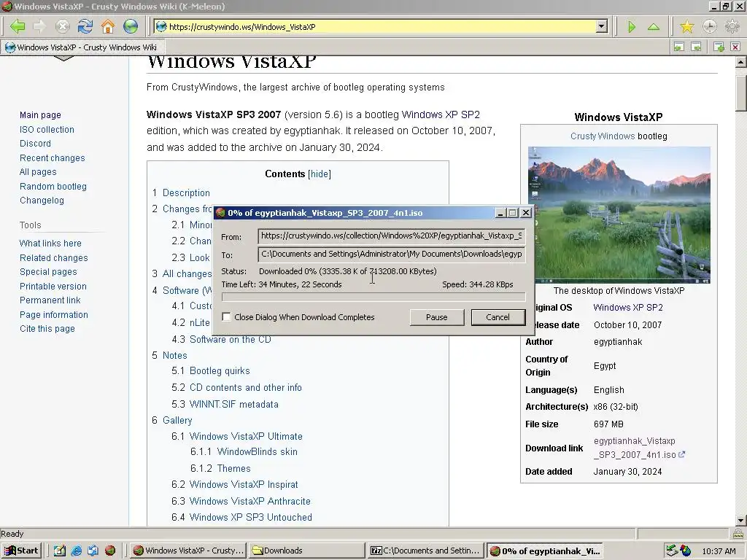Viewport: 747px width, 560px height.
Task: Click the download To path field
Action: click(392, 254)
